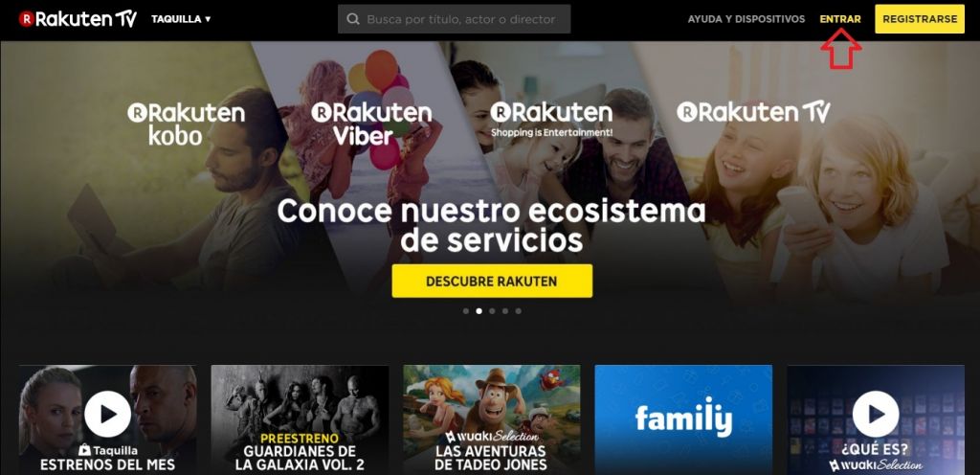Click the Rakuten TV banner logo
This screenshot has height=475, width=980.
click(x=753, y=112)
